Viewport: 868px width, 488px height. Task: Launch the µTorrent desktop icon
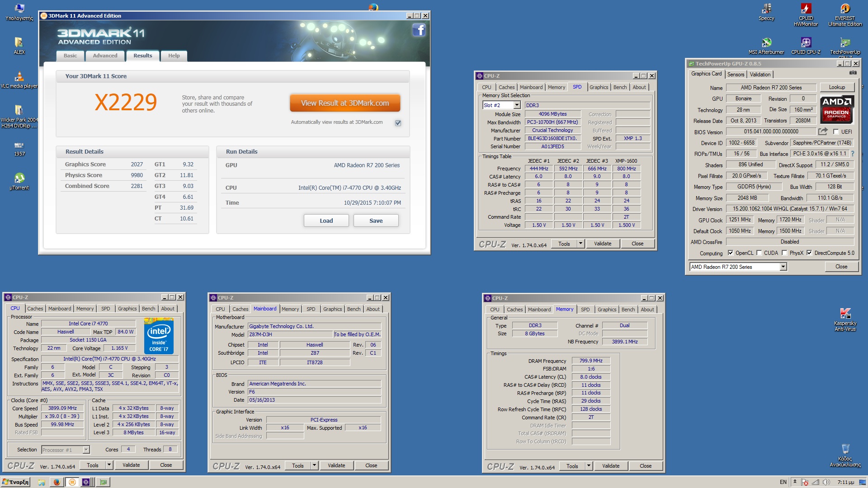pyautogui.click(x=19, y=182)
